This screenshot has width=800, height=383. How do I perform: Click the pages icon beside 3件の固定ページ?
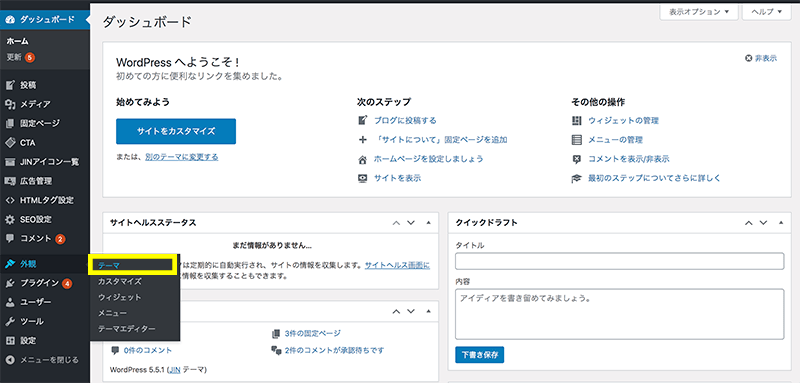pos(276,334)
